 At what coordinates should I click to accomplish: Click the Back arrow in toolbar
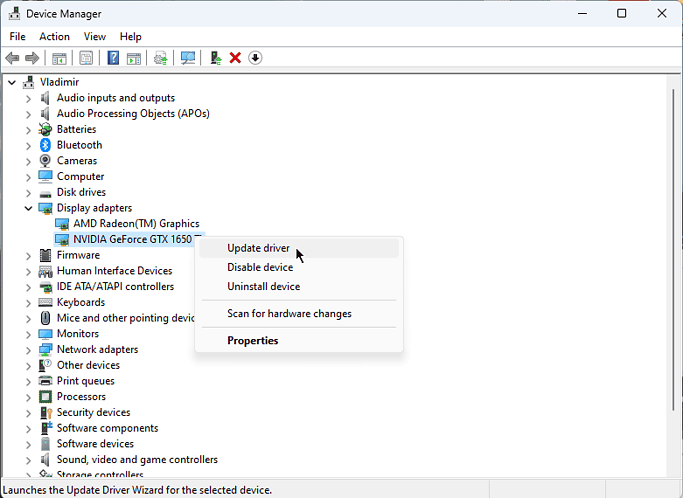click(x=12, y=58)
